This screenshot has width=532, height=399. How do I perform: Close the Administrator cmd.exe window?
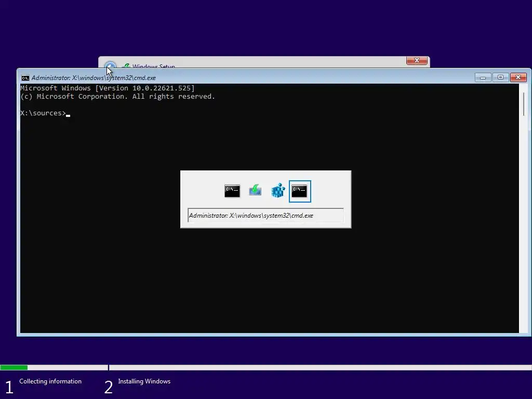[x=518, y=77]
